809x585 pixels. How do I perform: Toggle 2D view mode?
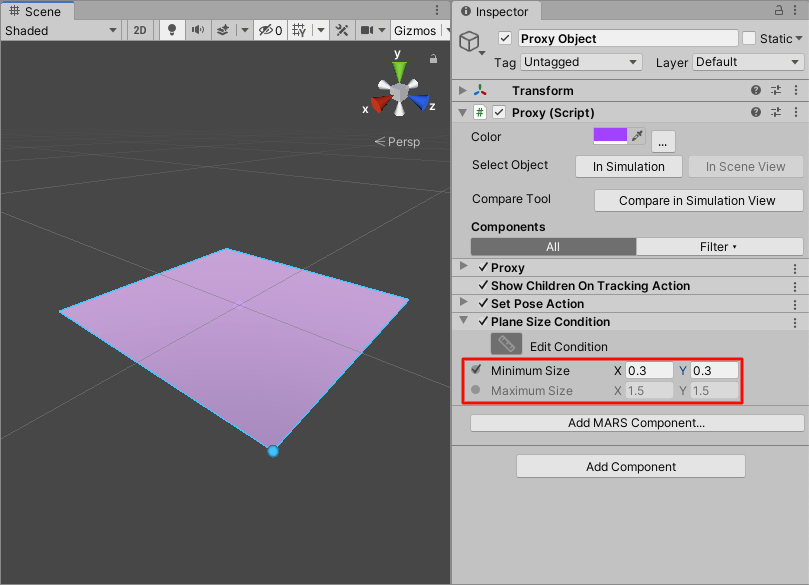pos(140,30)
